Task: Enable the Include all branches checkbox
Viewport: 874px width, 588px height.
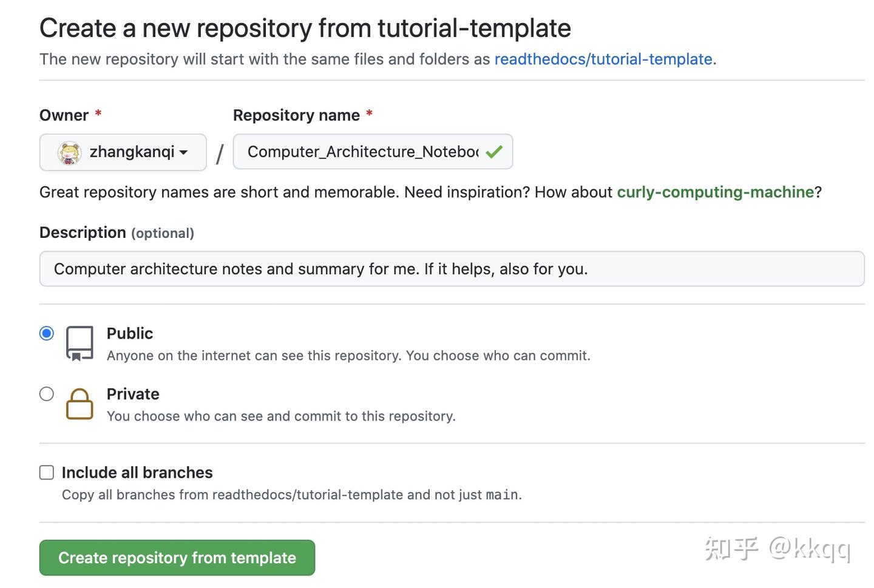Action: pos(46,472)
